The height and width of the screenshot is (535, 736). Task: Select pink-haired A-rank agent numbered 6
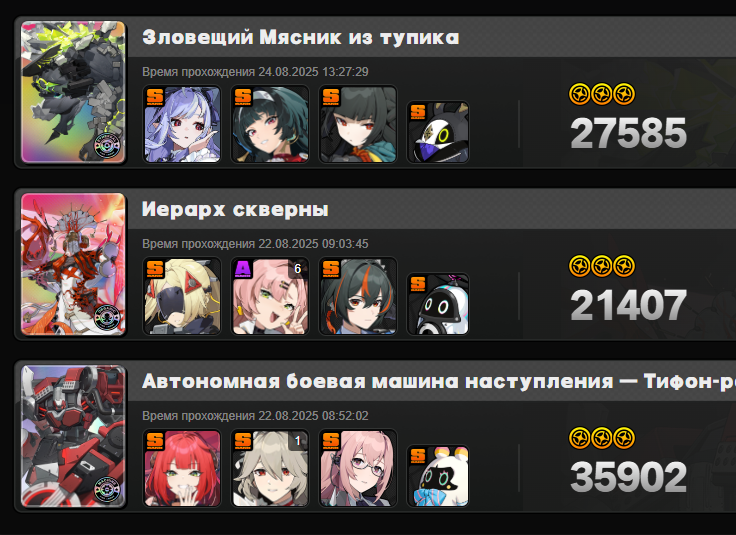pyautogui.click(x=270, y=296)
